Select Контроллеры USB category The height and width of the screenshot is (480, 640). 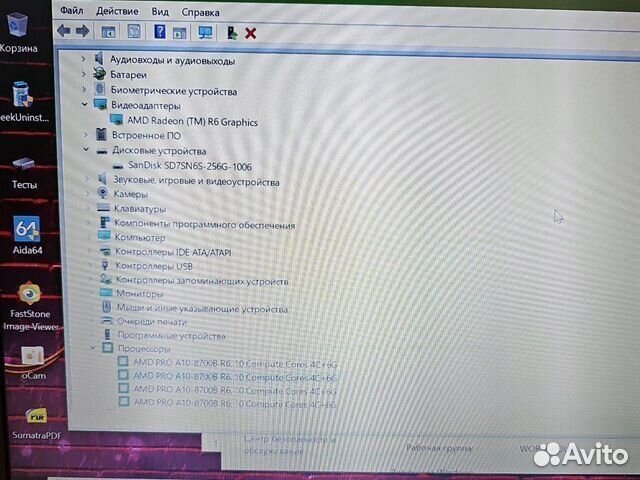click(154, 266)
